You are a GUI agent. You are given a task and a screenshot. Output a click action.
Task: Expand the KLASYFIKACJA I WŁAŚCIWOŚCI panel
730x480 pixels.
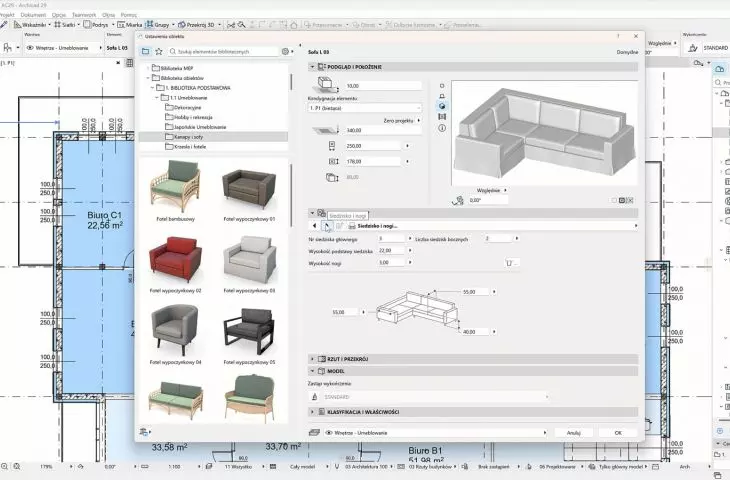[312, 412]
